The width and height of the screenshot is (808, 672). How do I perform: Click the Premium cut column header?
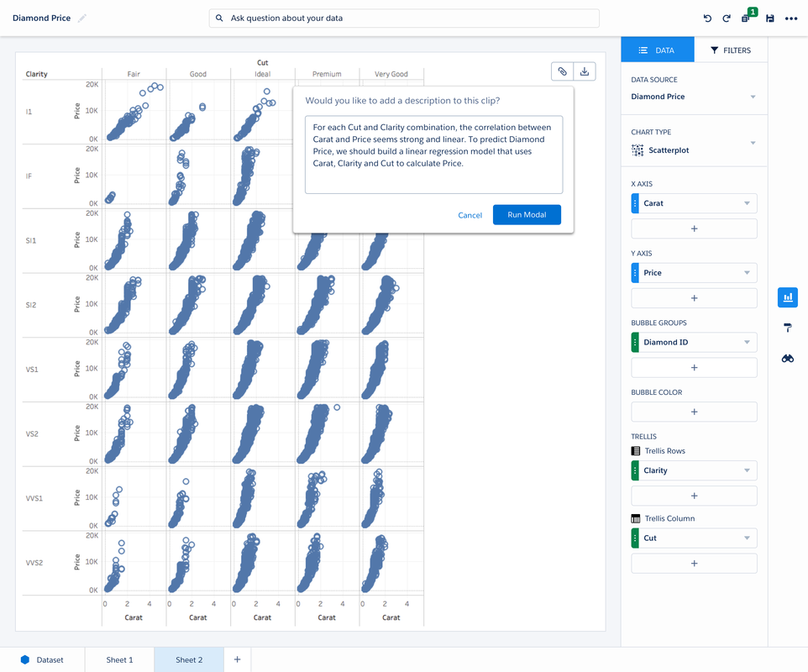(x=327, y=74)
